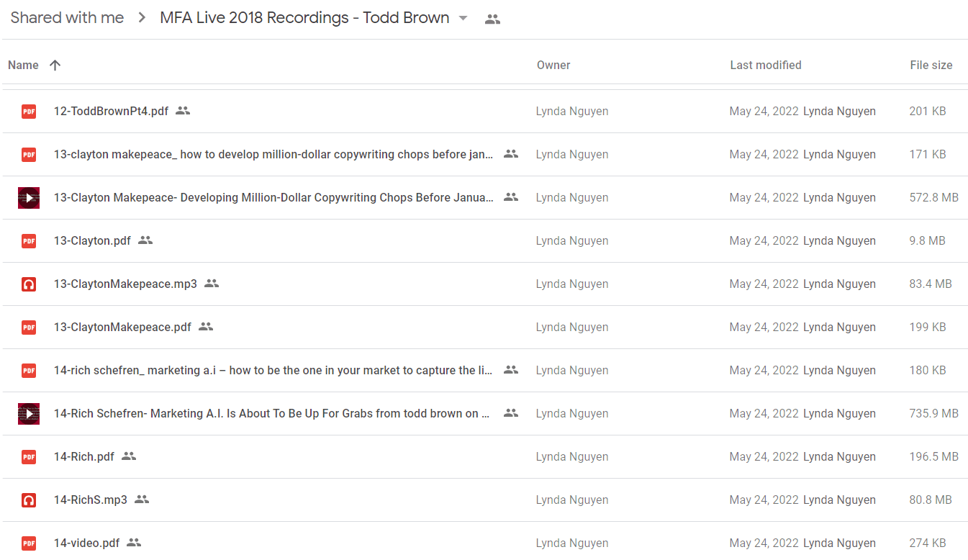Click the shared icon on 13-clayton makepeace_ how to develop

click(x=511, y=154)
